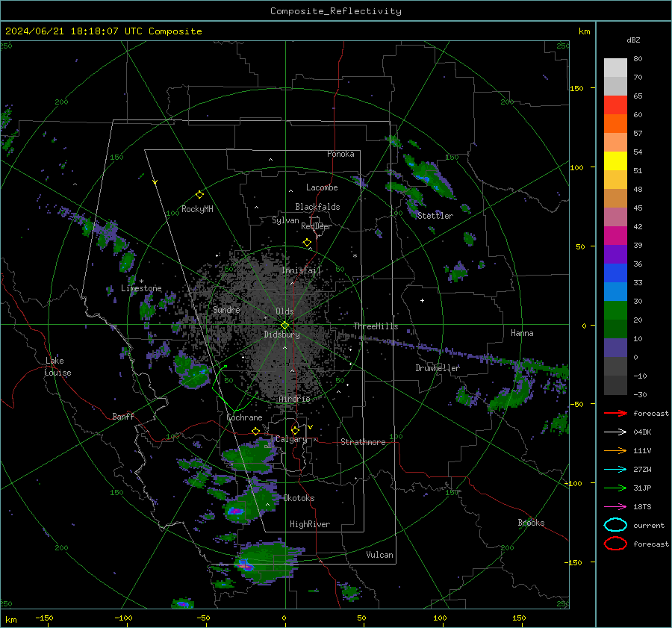Click the Blackfalds city label
Image resolution: width=672 pixels, height=628 pixels.
(x=317, y=207)
